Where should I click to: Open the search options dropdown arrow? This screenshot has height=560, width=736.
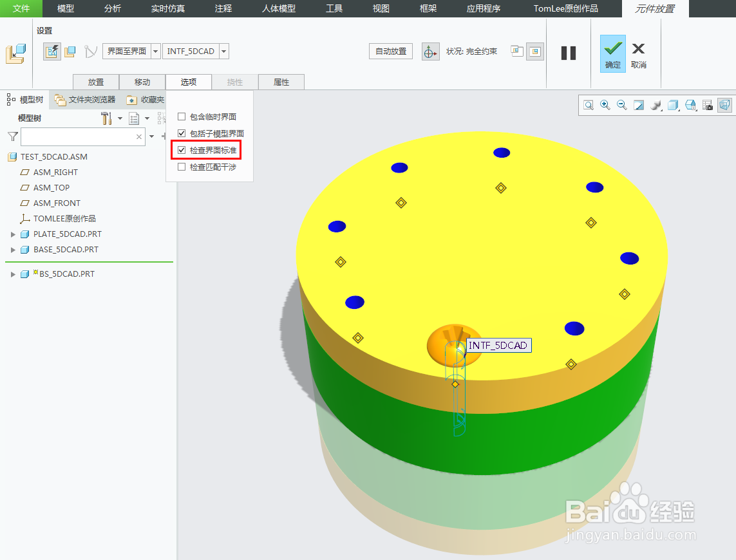pyautogui.click(x=151, y=136)
